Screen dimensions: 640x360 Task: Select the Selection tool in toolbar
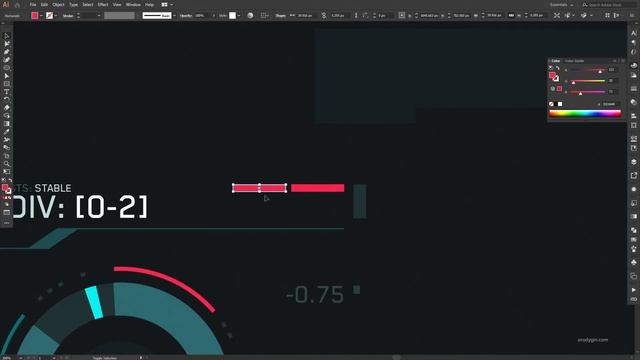[7, 36]
